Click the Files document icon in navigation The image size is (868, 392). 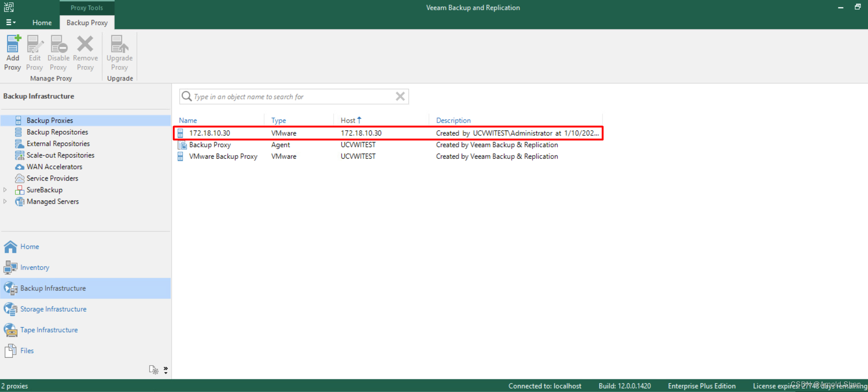11,351
